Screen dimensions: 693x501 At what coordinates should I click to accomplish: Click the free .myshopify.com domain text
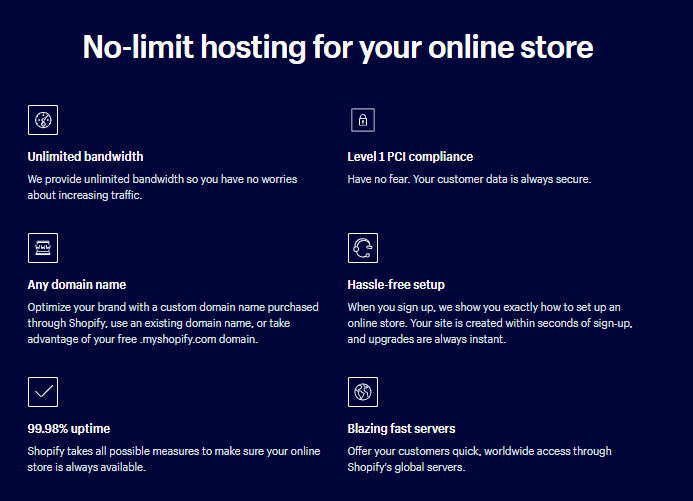coord(200,340)
